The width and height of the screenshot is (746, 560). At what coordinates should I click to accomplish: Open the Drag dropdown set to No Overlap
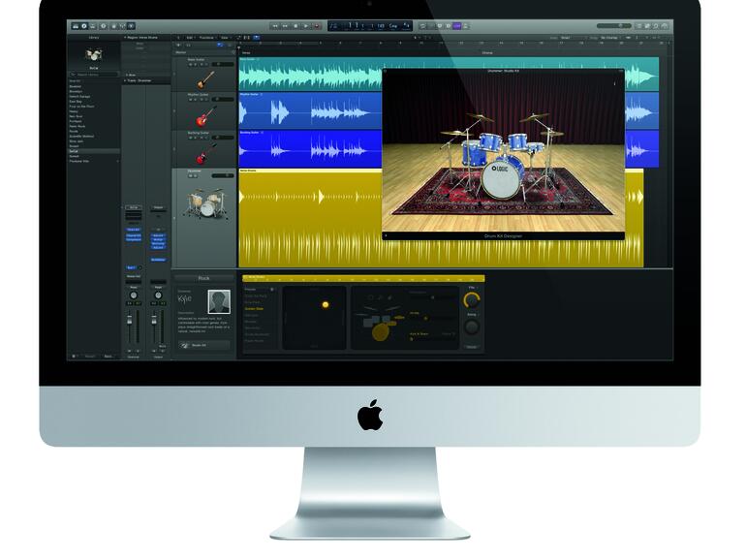tap(610, 38)
